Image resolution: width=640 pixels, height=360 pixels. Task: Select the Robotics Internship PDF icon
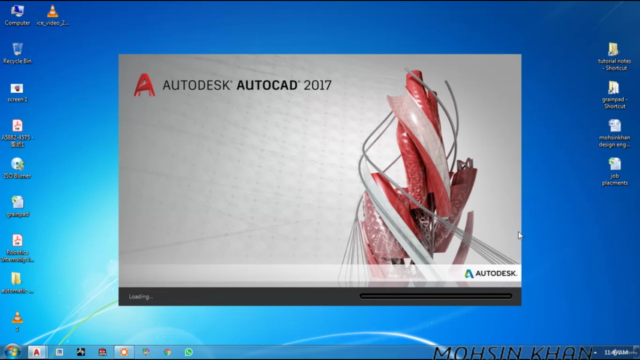(x=17, y=248)
